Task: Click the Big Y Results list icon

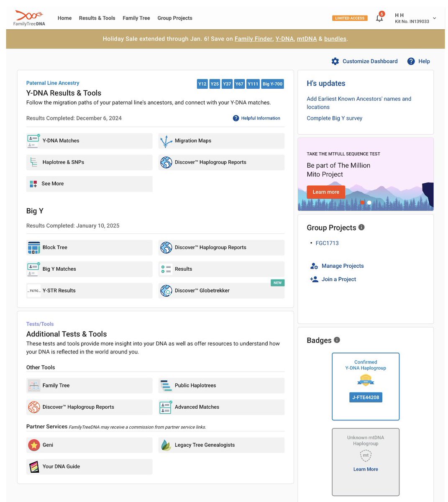Action: tap(166, 269)
